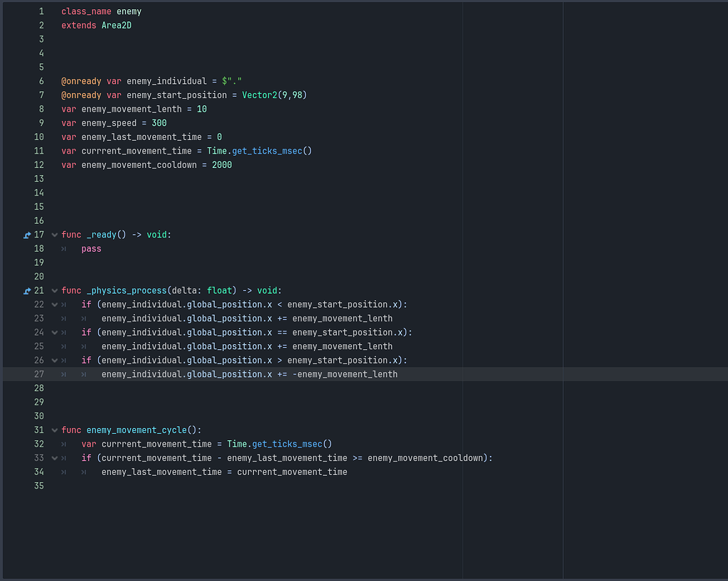The height and width of the screenshot is (581, 728).
Task: Click the '==' operator on line 24
Action: pyautogui.click(x=282, y=333)
